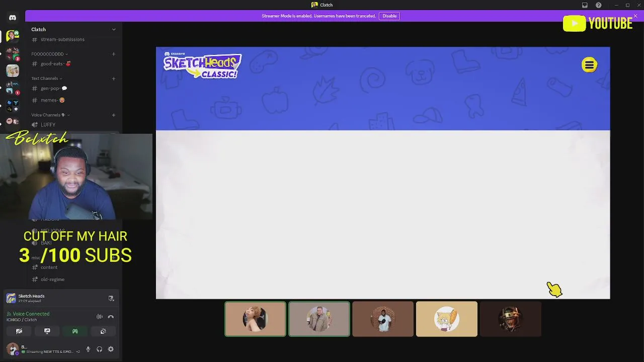Viewport: 644px width, 362px height.
Task: Open the server folder with badge 3
Action: tap(13, 53)
